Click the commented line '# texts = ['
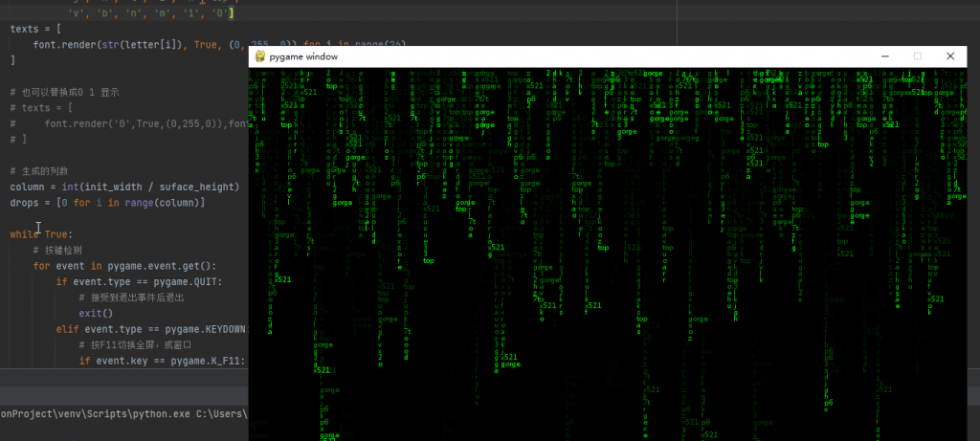The width and height of the screenshot is (980, 441). pos(41,108)
